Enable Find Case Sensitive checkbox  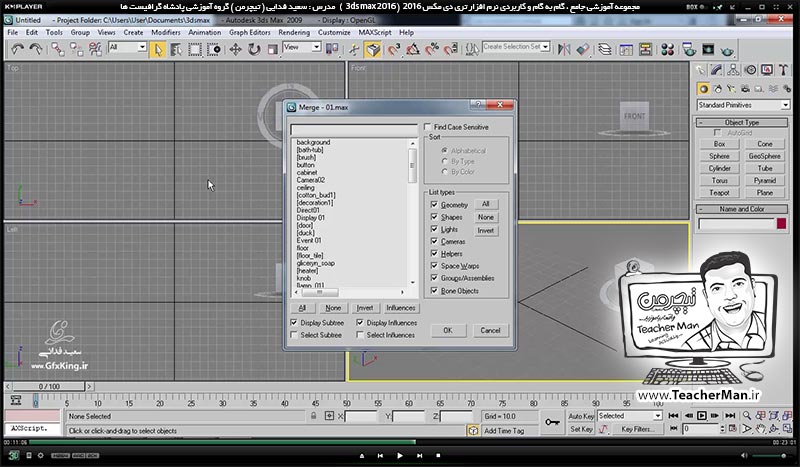coord(428,127)
